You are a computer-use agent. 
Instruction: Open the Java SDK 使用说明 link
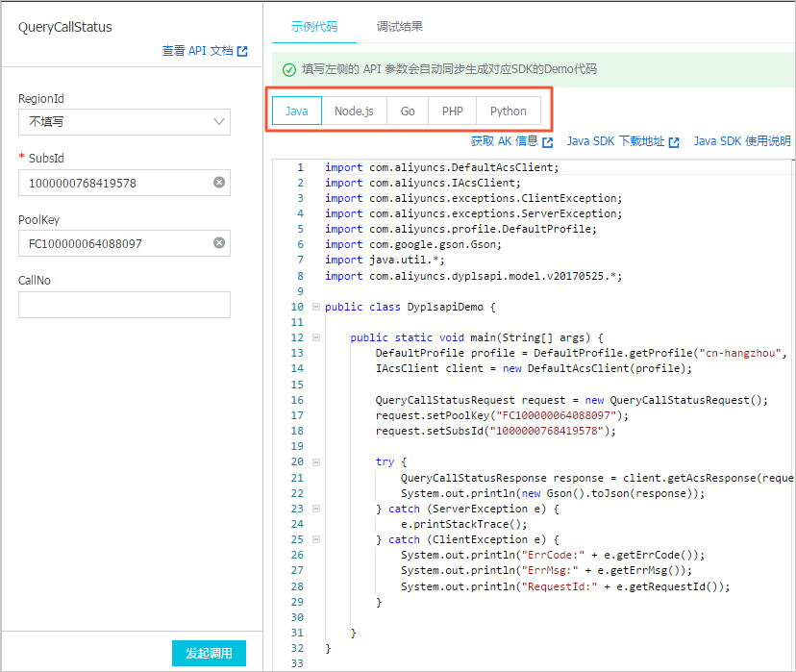pos(742,141)
